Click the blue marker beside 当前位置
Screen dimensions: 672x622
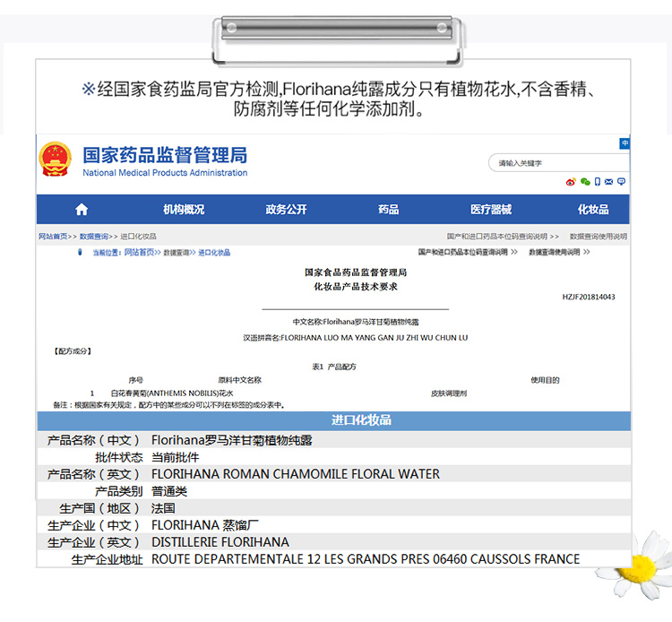[x=80, y=252]
